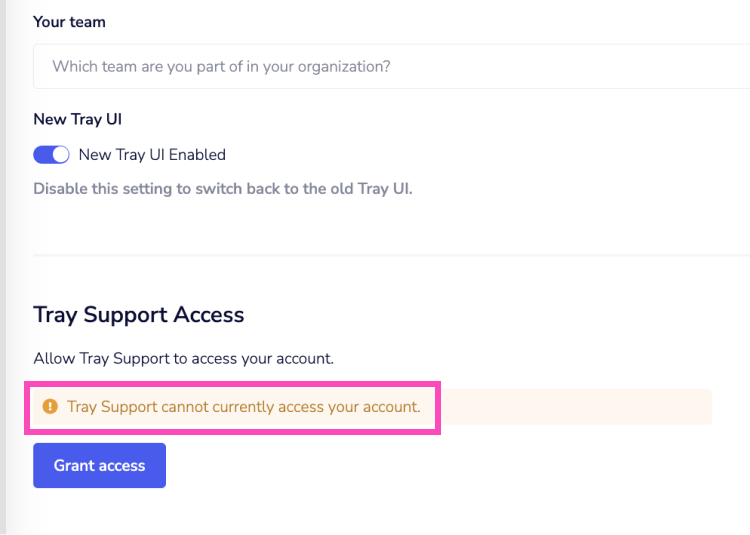The width and height of the screenshot is (750, 535).
Task: Click the word "Access" in section heading
Action: point(209,314)
